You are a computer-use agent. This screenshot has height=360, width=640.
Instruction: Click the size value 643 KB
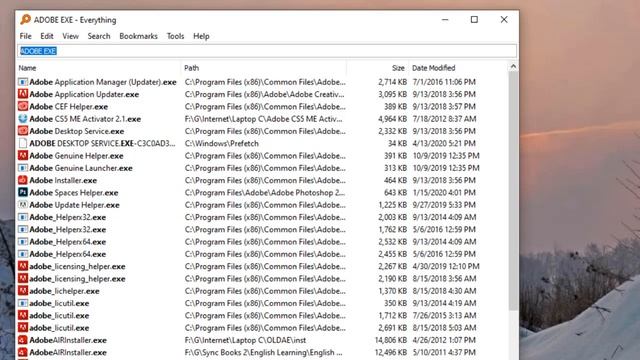[x=395, y=192]
